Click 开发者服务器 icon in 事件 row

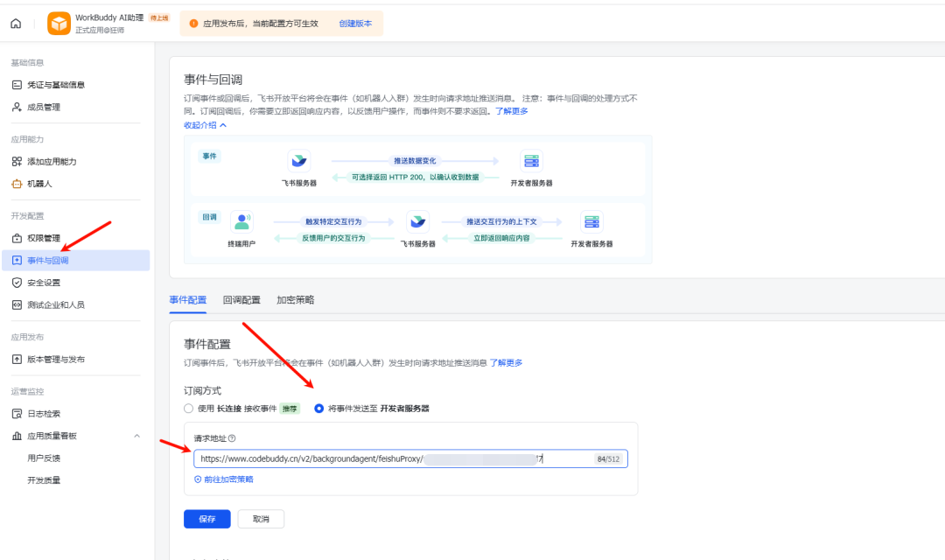click(x=531, y=161)
